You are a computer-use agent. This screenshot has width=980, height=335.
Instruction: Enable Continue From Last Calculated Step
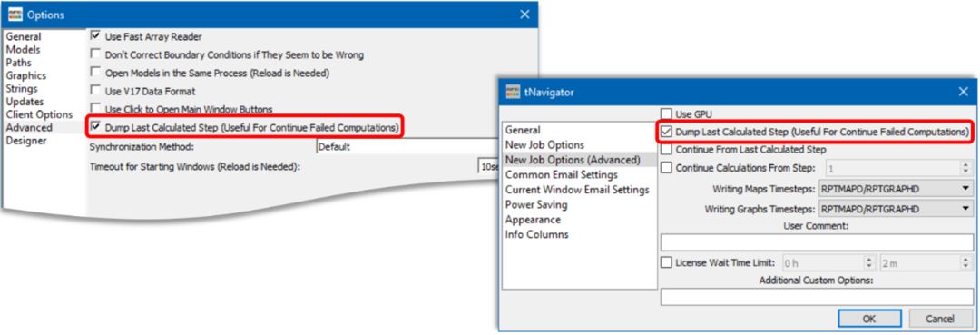tap(666, 150)
